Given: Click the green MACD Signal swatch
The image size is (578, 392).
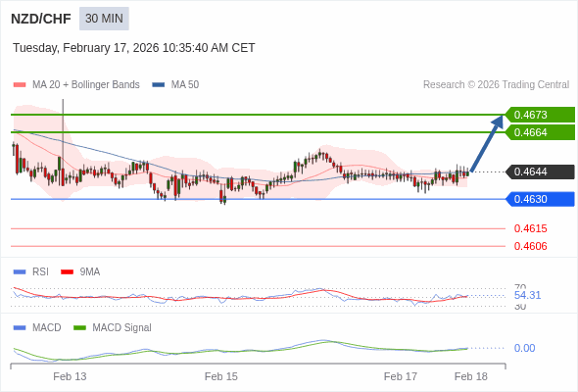Looking at the screenshot, I should coord(79,328).
